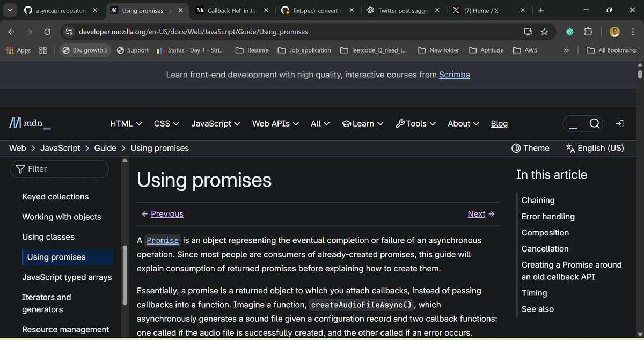Open a new tab with plus button
Screen dimensions: 644x340
click(x=540, y=10)
